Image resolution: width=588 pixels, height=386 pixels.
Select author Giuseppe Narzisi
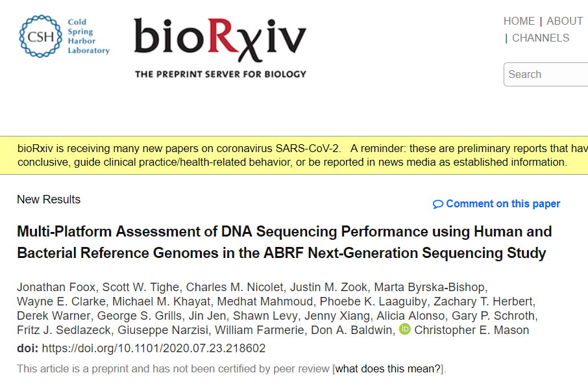[x=163, y=330]
